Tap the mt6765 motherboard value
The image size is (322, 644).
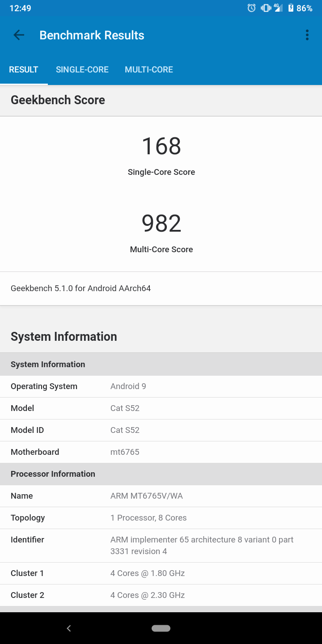[x=125, y=452]
